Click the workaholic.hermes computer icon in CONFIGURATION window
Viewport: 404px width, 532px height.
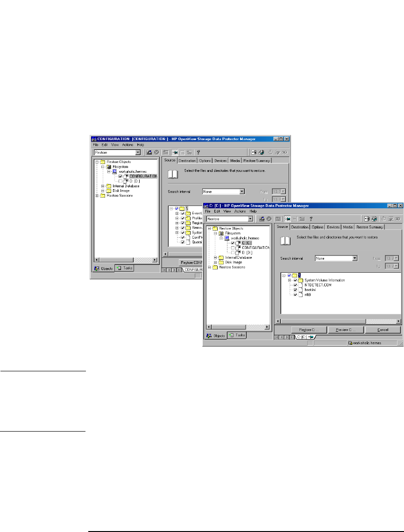pyautogui.click(x=114, y=171)
